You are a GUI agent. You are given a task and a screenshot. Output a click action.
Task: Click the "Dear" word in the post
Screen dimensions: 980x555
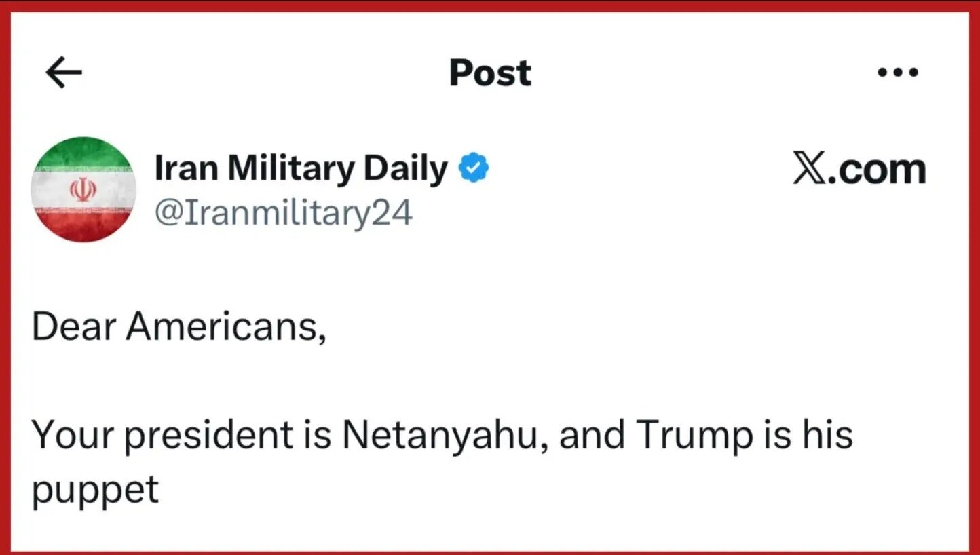pos(73,327)
